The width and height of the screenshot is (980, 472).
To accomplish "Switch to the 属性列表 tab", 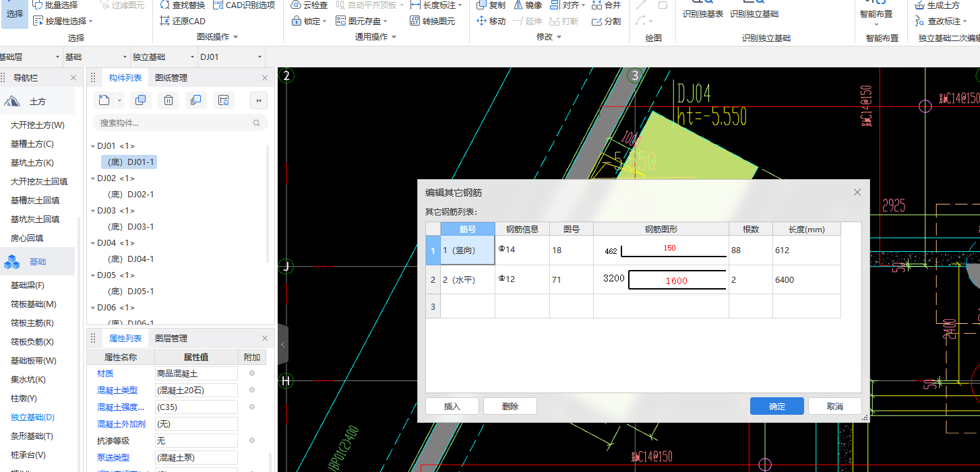I will point(125,339).
